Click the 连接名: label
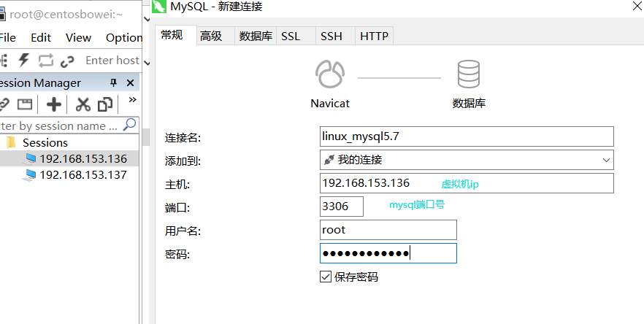Screen dimensions: 644x324 (183, 138)
